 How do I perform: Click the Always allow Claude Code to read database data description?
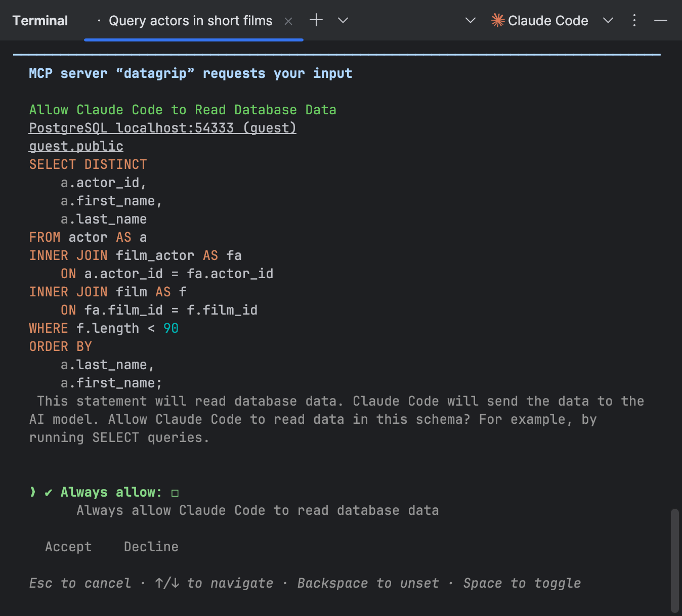click(x=258, y=510)
